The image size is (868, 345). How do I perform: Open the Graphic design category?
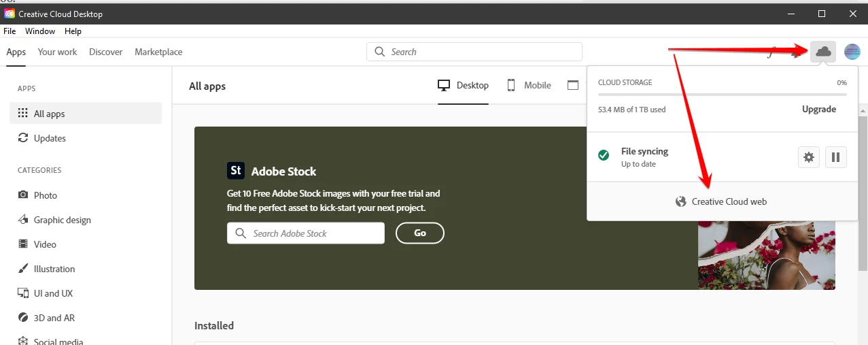coord(86,220)
